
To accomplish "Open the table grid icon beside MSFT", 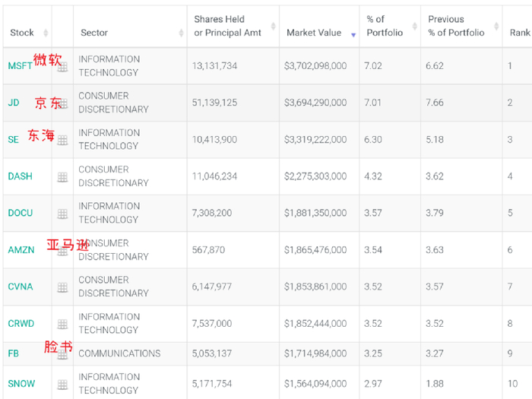I will tap(62, 67).
